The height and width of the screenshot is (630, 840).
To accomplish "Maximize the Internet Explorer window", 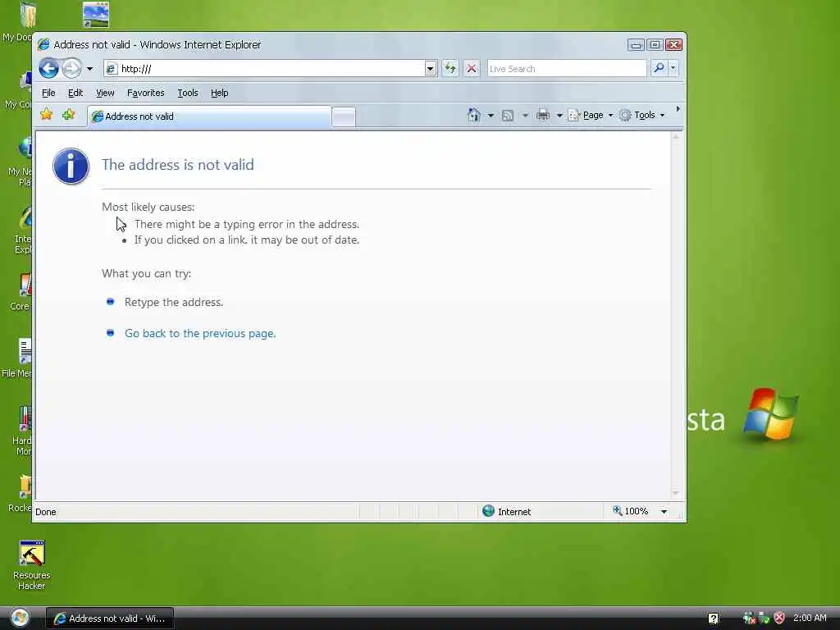I will tap(655, 44).
